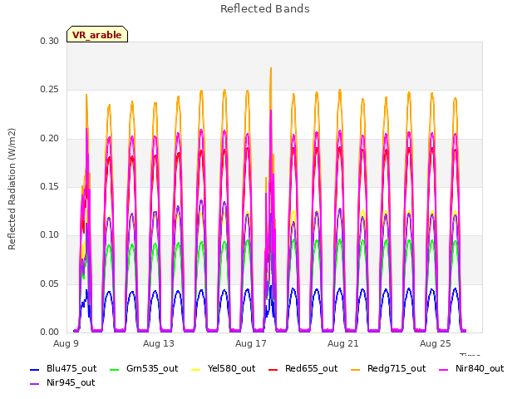Toggle the Nir945_out legend entry
This screenshot has height=399, width=532.
(x=62, y=383)
